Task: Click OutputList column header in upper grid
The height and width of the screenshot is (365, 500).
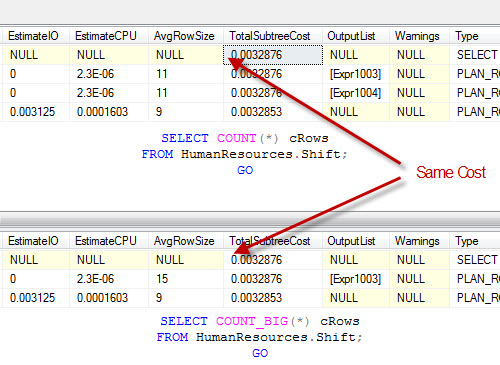Action: (356, 36)
